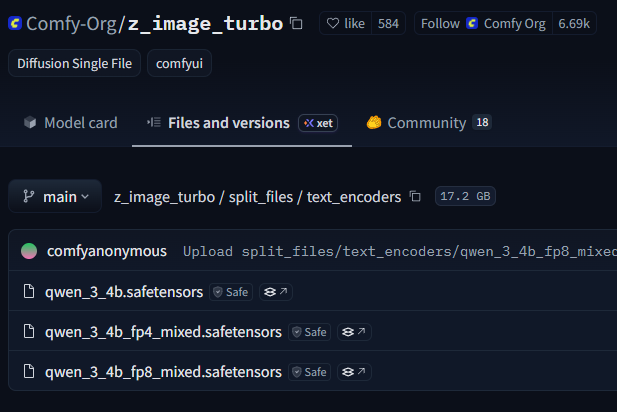Open the latest Upload commit message
The width and height of the screenshot is (617, 412).
(399, 251)
